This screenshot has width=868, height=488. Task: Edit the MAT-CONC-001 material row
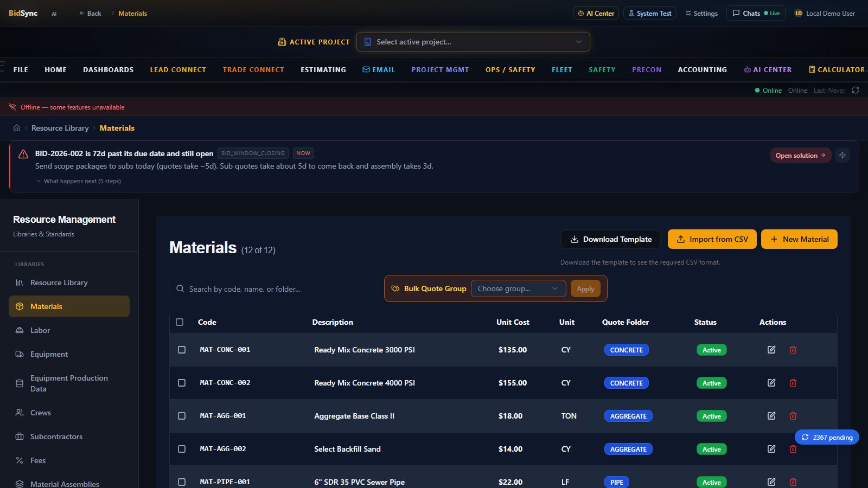[x=771, y=350]
